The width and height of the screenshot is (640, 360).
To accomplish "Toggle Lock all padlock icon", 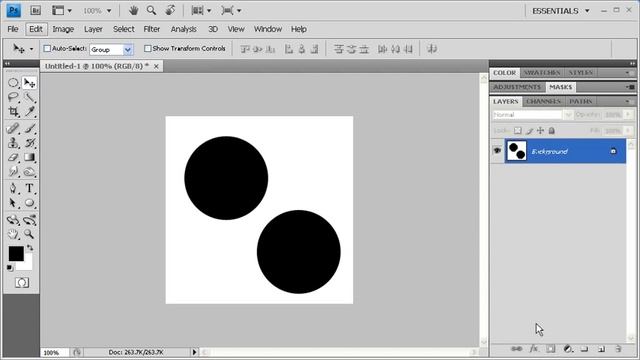I will (x=551, y=131).
